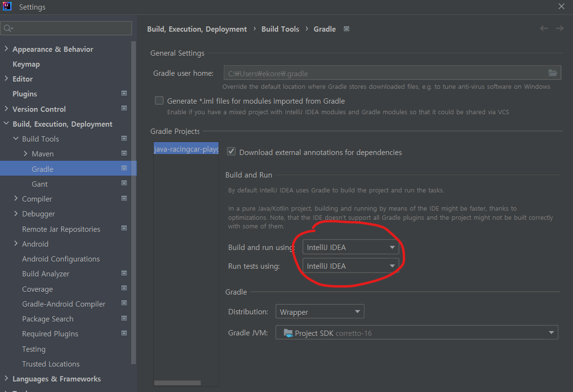Click project icon on Coverage row
The image size is (573, 392).
pyautogui.click(x=124, y=288)
